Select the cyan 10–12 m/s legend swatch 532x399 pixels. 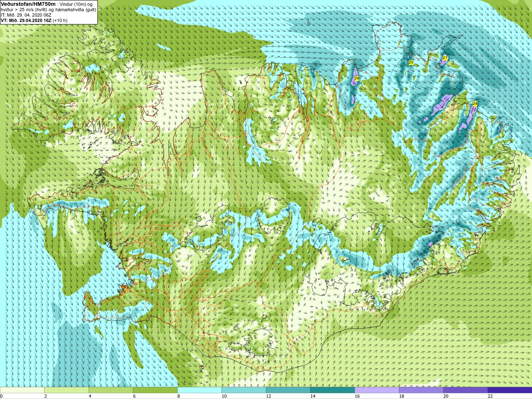(x=244, y=390)
